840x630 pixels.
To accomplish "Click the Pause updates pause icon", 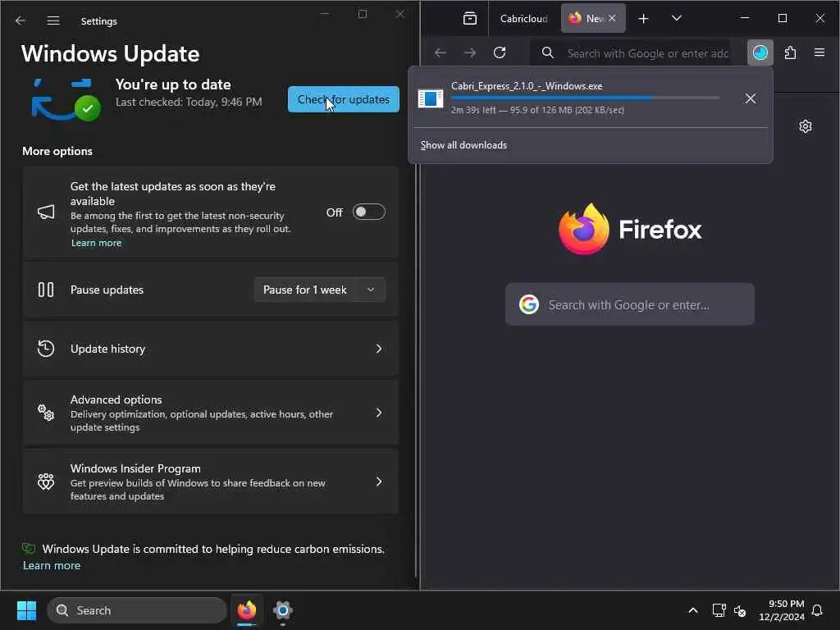I will click(x=46, y=290).
